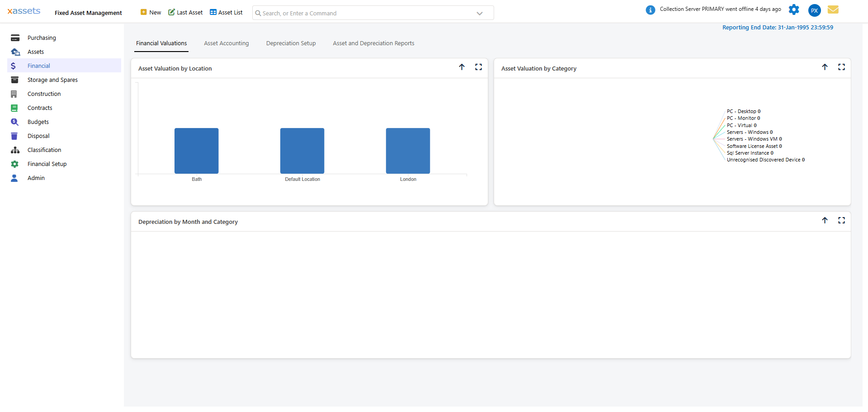
Task: Click the mail envelope icon top right
Action: (x=833, y=9)
